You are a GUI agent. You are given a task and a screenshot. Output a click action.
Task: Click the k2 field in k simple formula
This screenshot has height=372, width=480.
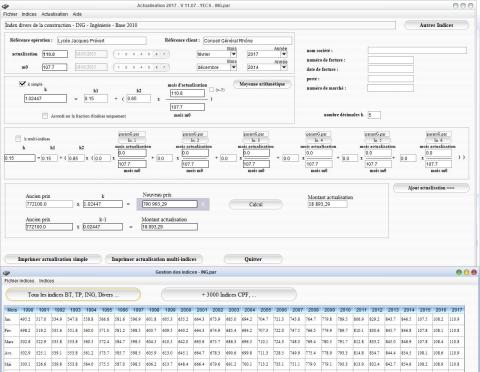(x=138, y=98)
